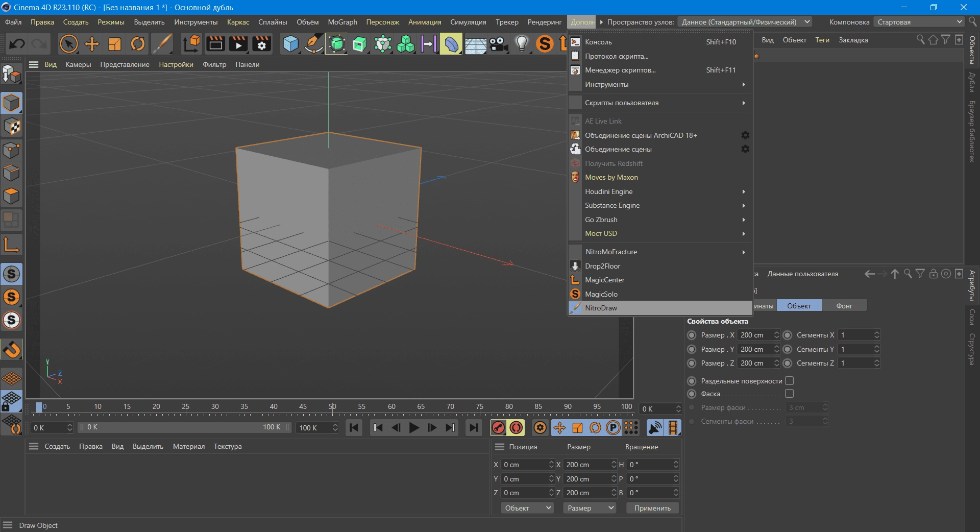Screen dimensions: 980x532
Task: Choose Drop2Floor menu entry
Action: tap(660, 266)
